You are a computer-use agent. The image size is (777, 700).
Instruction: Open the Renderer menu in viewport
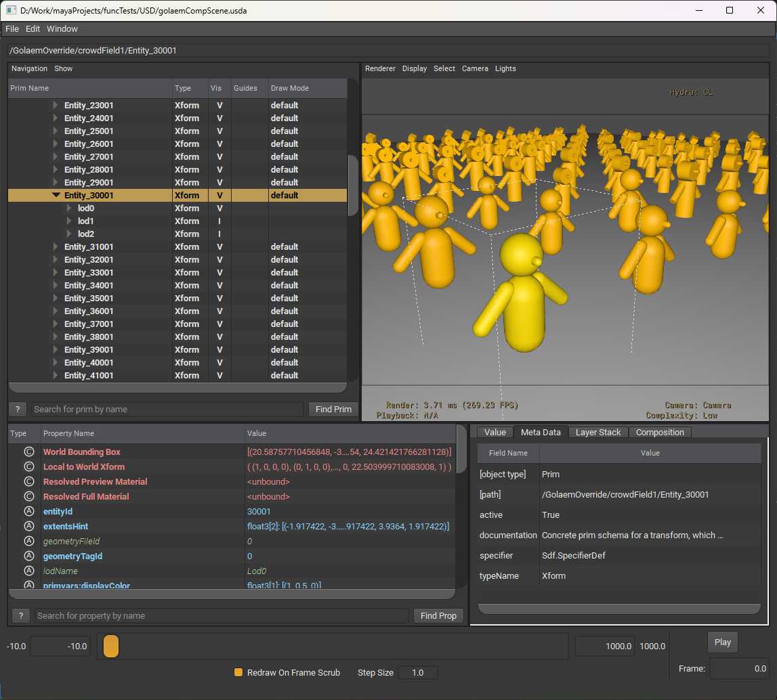(380, 68)
